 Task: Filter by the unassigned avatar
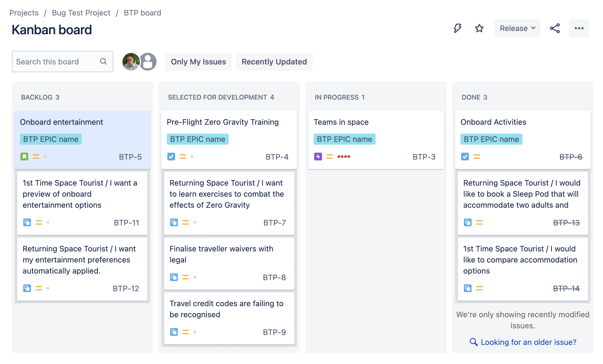(x=148, y=62)
